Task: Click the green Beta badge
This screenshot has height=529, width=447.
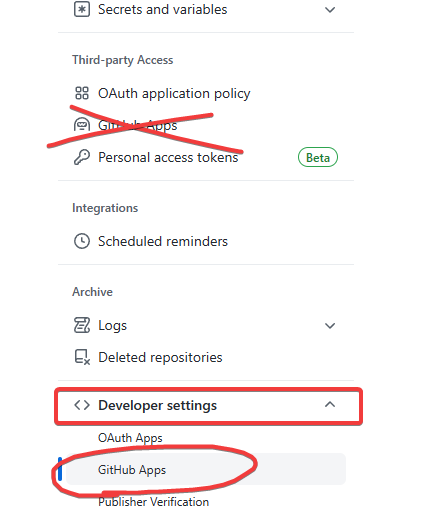Action: (317, 158)
